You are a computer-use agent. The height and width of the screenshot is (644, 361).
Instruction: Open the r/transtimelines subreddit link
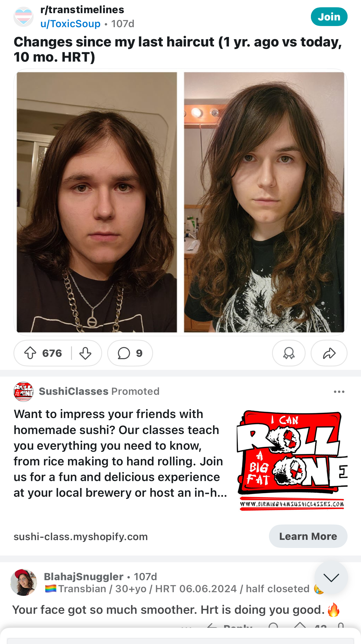[82, 10]
